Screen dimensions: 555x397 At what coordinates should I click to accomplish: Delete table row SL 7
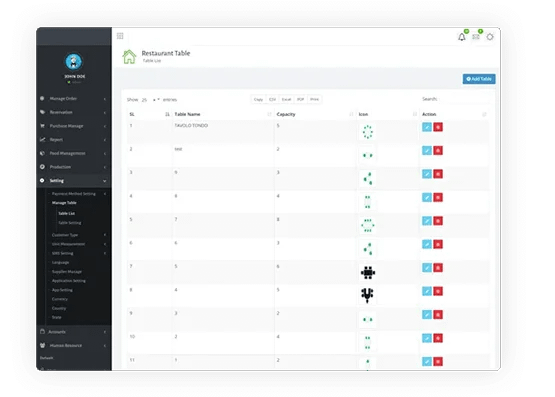[438, 267]
